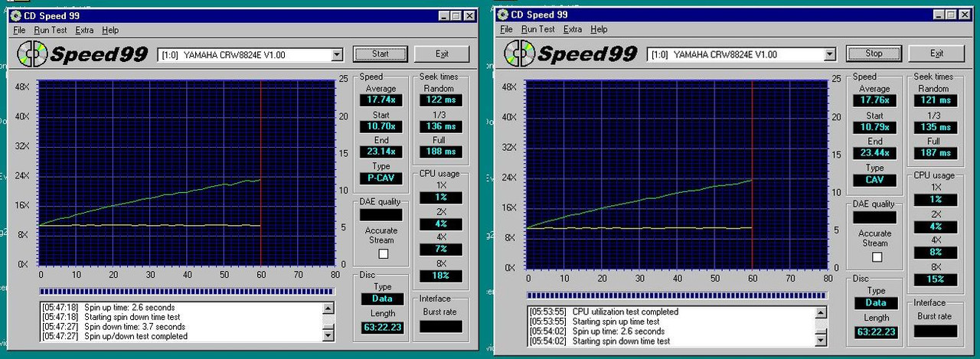
Task: Click the progress bar in left window
Action: click(187, 291)
